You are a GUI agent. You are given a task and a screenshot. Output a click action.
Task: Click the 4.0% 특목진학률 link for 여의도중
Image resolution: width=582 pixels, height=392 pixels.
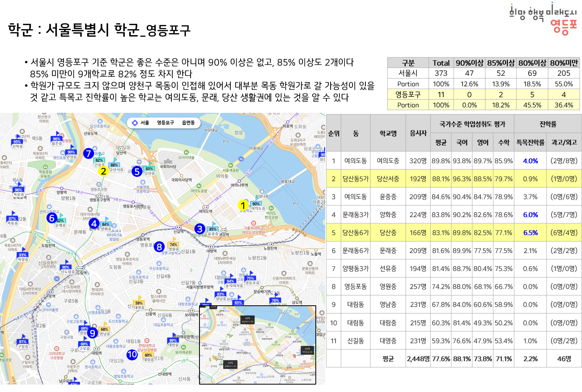531,160
